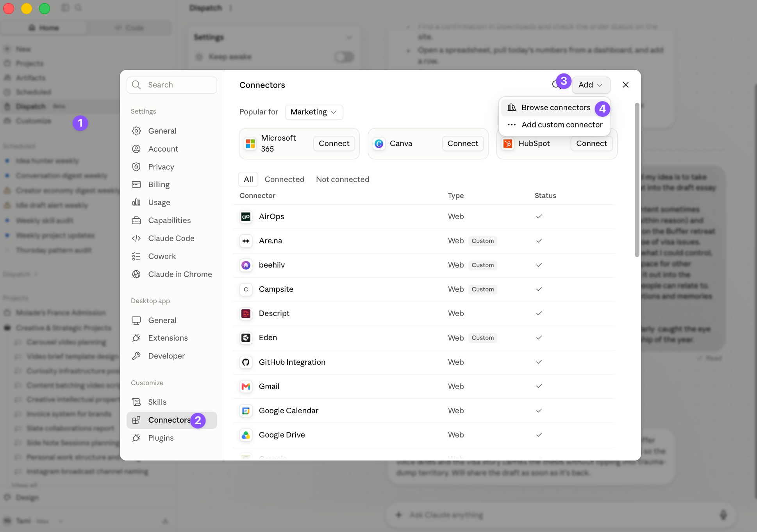Click the GitHub Integration icon
757x532 pixels.
tap(246, 362)
